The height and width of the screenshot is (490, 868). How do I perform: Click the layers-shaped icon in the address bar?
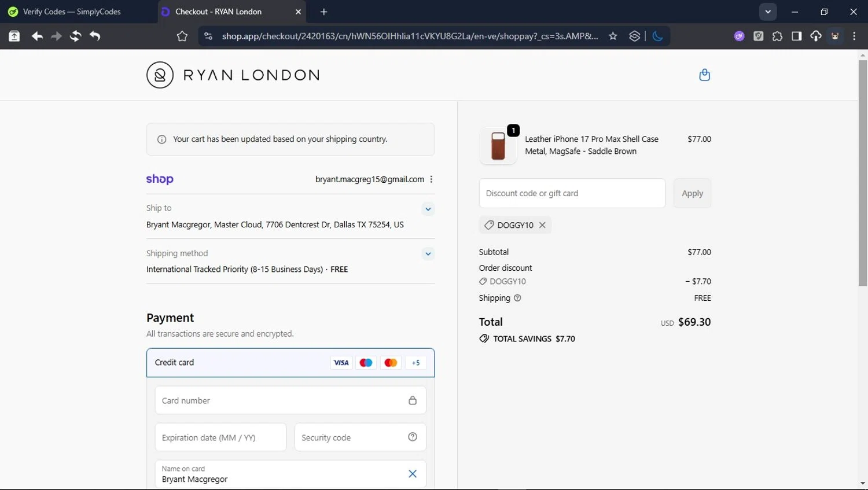click(x=635, y=36)
